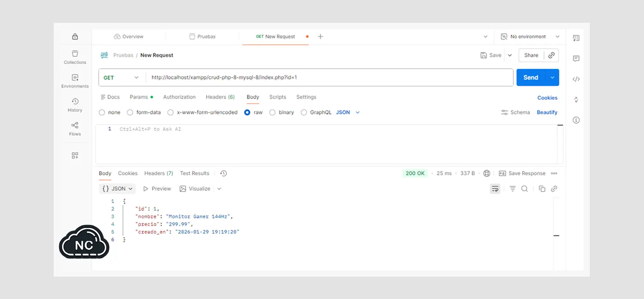Click the response link icon
The image size is (644, 299).
click(554, 189)
